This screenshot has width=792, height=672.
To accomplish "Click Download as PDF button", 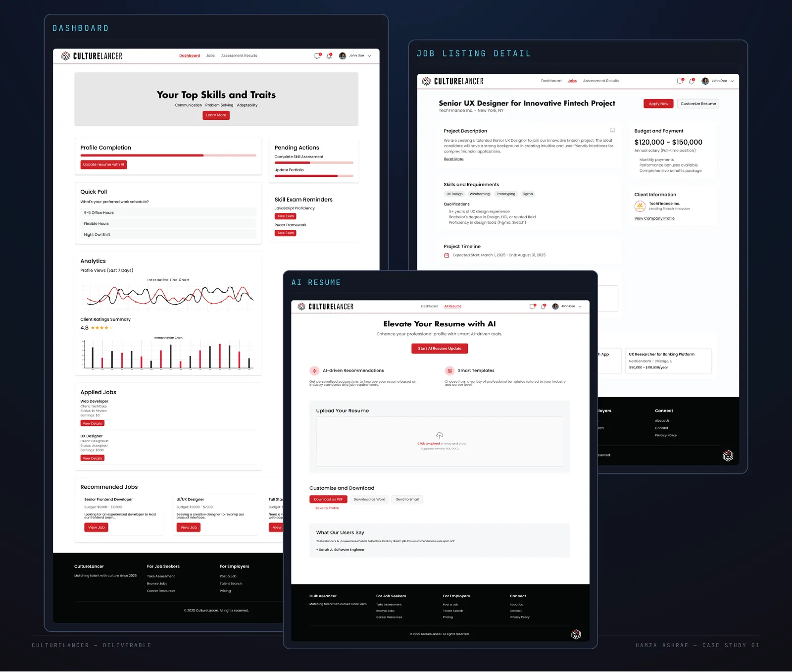I will (328, 499).
